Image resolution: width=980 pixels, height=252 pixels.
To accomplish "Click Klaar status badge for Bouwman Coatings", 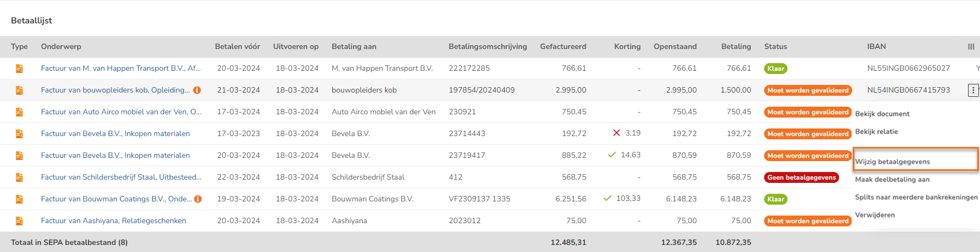I will [x=776, y=199].
